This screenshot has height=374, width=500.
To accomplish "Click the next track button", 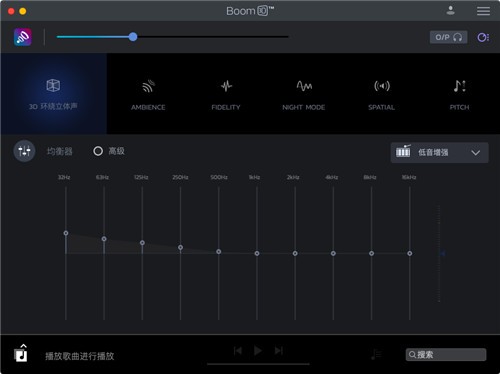I will 279,351.
